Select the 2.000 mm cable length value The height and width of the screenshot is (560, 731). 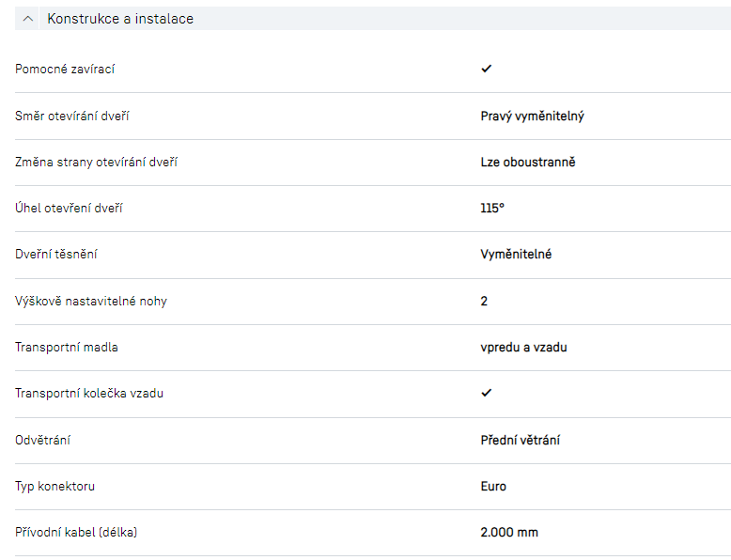[509, 532]
